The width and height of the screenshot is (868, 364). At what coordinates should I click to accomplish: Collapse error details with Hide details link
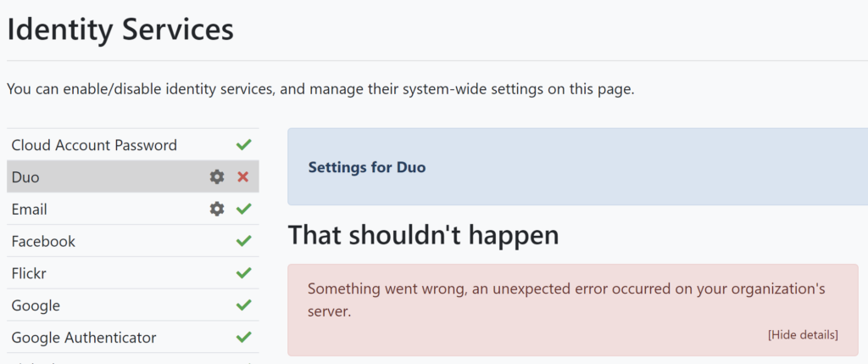(x=803, y=334)
